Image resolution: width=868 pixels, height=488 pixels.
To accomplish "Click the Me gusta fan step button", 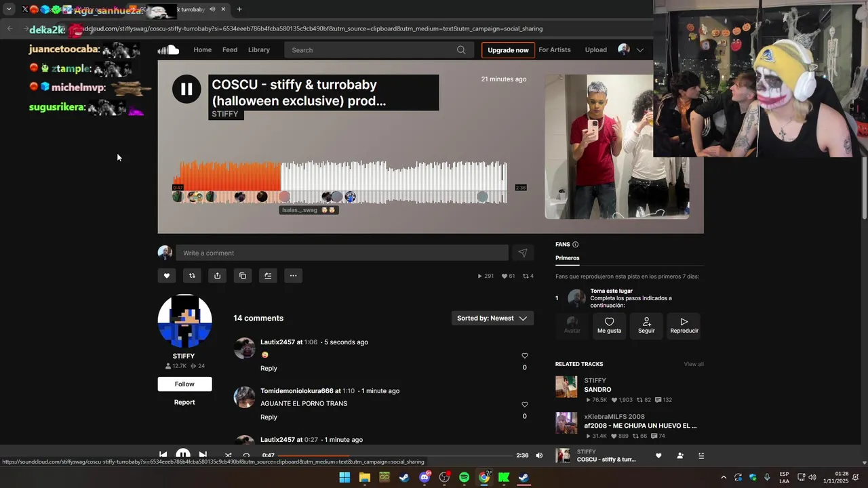I will tap(610, 325).
